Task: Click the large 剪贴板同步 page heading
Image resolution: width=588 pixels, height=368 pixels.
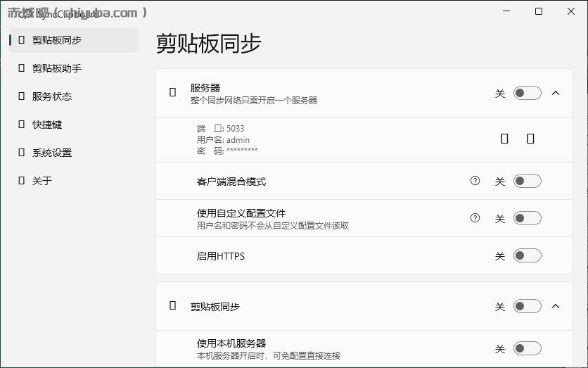Action: coord(208,44)
